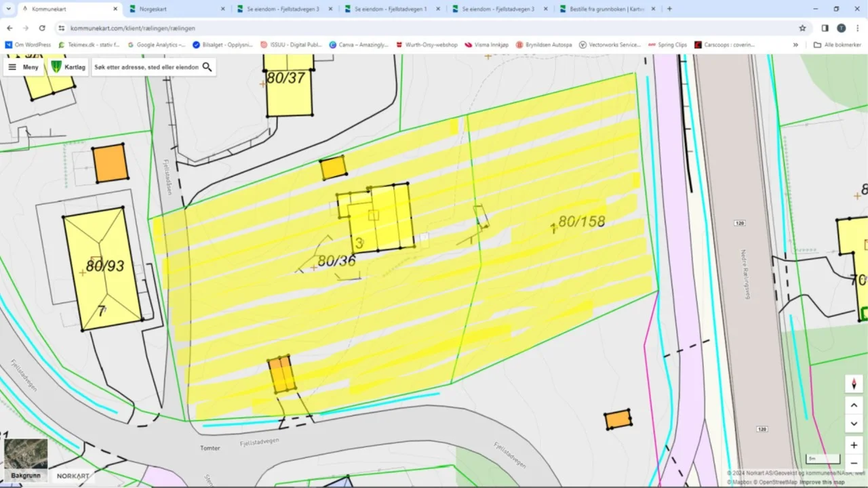Open the Spring Clips bookmark
This screenshot has width=868, height=488.
[667, 45]
